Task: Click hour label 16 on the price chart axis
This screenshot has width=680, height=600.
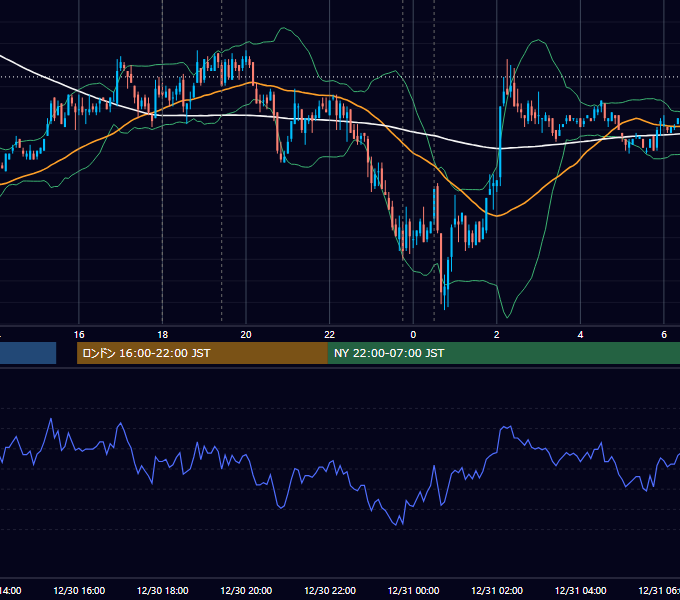Action: coord(79,335)
